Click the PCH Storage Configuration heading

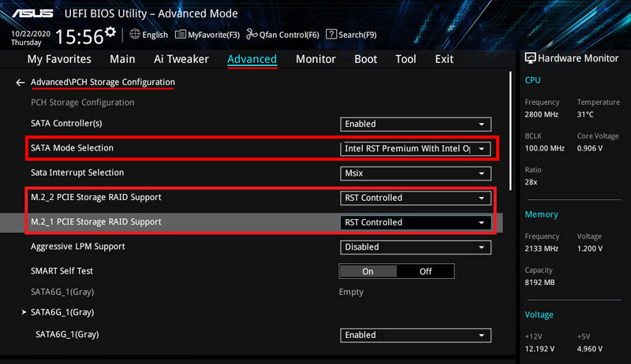point(83,102)
